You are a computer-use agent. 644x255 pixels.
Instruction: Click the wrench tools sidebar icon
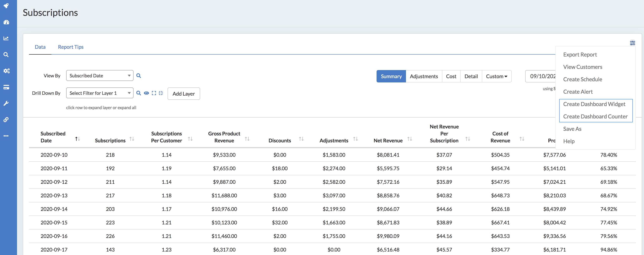(6, 103)
